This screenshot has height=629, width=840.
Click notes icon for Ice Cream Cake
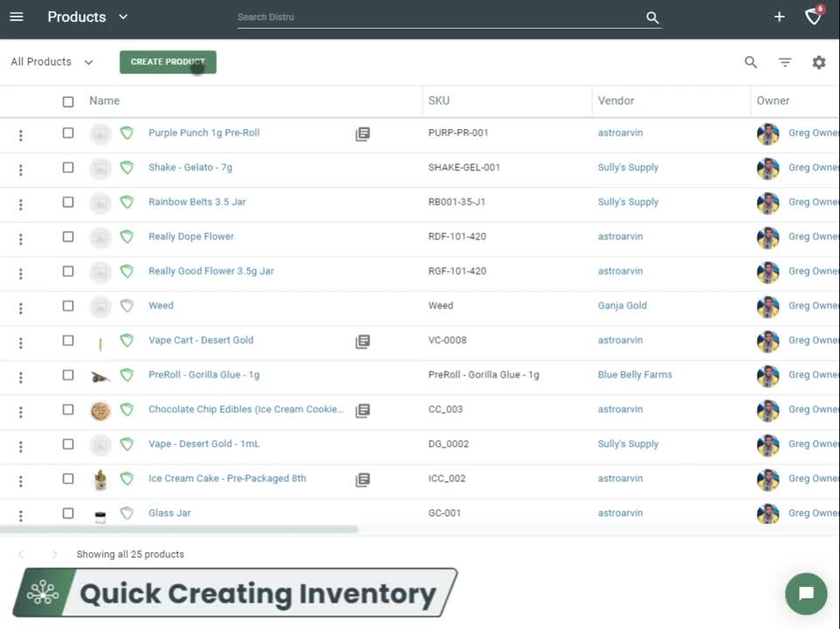pos(362,480)
